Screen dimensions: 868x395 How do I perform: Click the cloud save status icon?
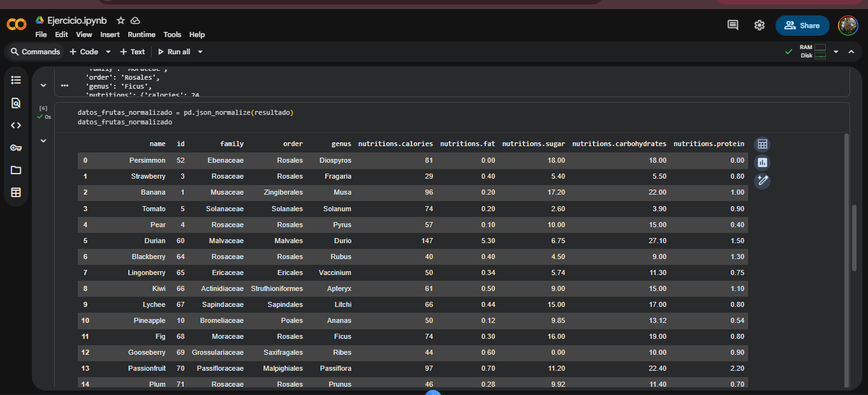(135, 20)
